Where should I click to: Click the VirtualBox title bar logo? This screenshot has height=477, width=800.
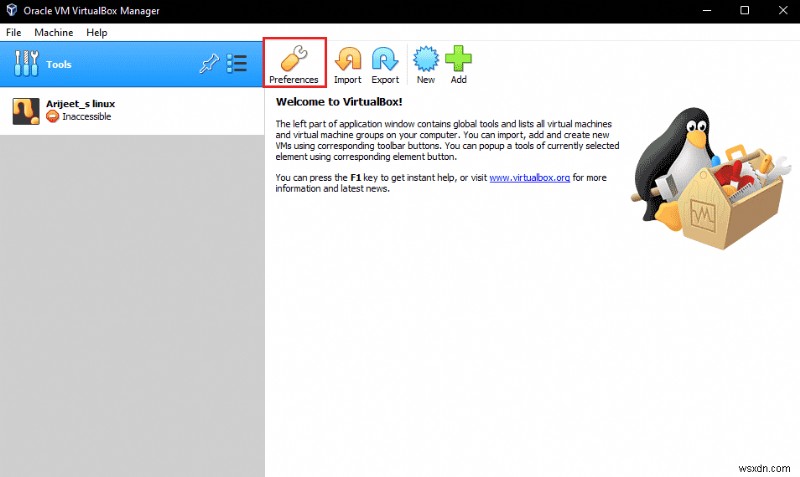click(x=12, y=10)
